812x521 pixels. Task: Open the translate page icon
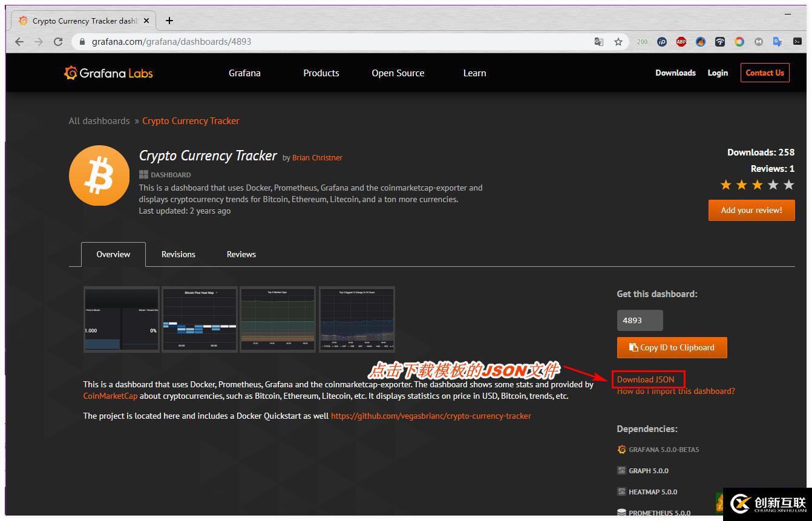pyautogui.click(x=599, y=42)
